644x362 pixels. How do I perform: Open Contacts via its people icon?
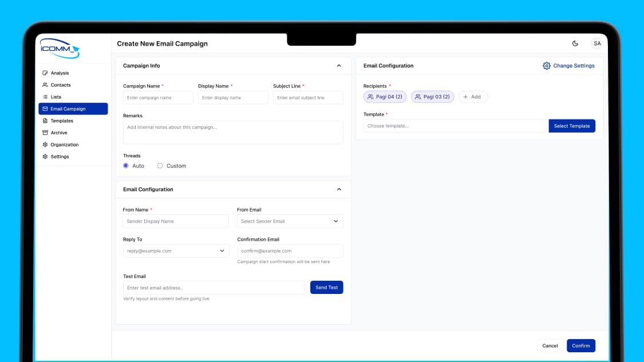coord(45,85)
